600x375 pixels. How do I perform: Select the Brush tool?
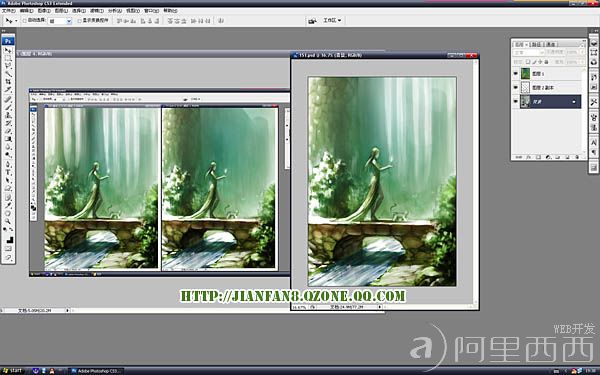[8, 107]
